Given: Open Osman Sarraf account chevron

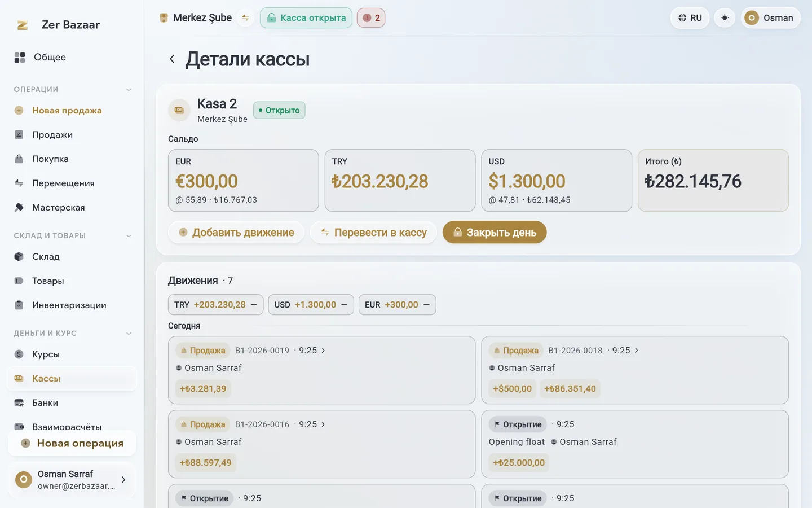Looking at the screenshot, I should click(x=123, y=480).
